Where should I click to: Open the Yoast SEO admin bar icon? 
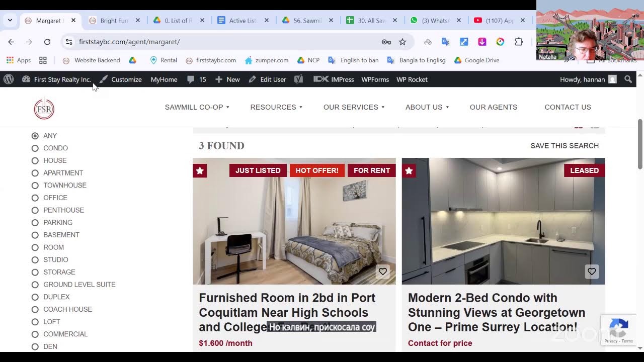coord(298,79)
